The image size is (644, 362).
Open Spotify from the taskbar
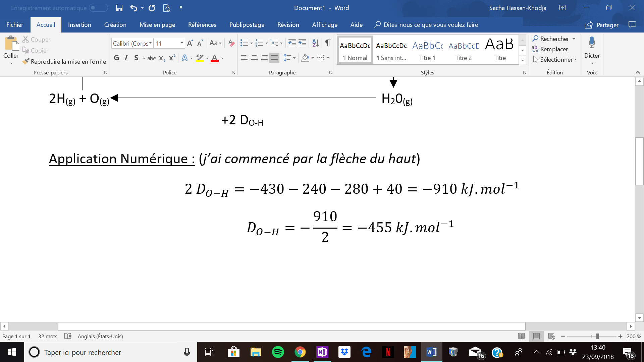pyautogui.click(x=278, y=352)
